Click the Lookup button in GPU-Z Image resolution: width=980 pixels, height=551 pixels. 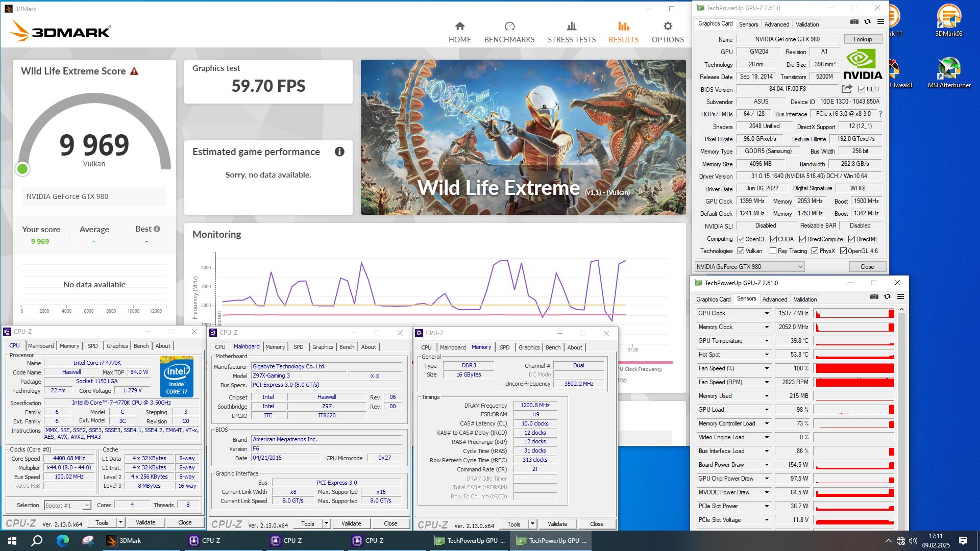point(863,39)
